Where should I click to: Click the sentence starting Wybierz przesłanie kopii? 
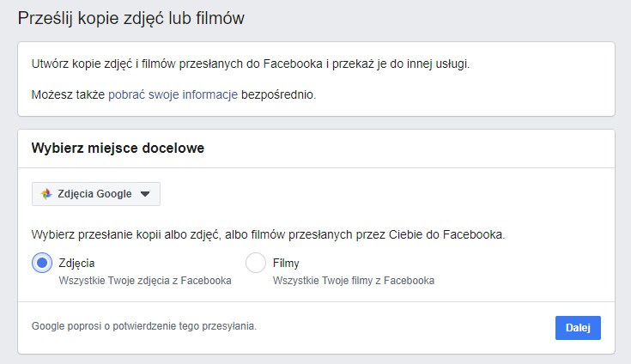269,234
